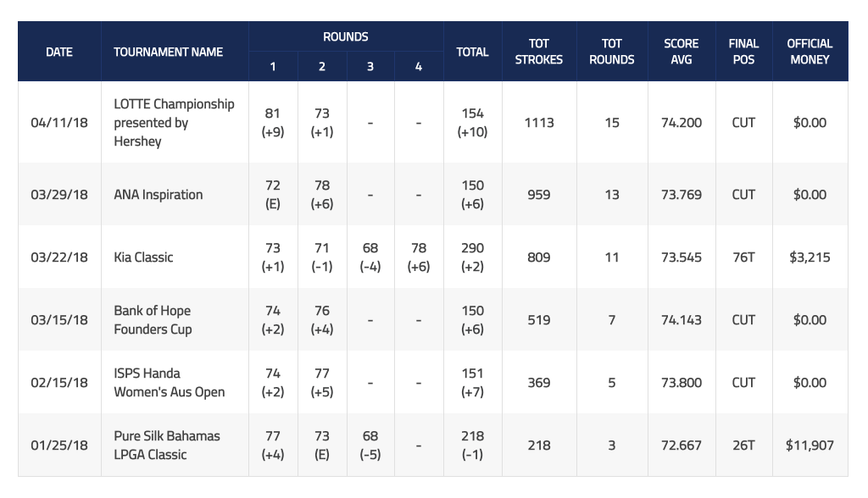Select the TOTAL column header
This screenshot has width=868, height=498.
pos(472,52)
